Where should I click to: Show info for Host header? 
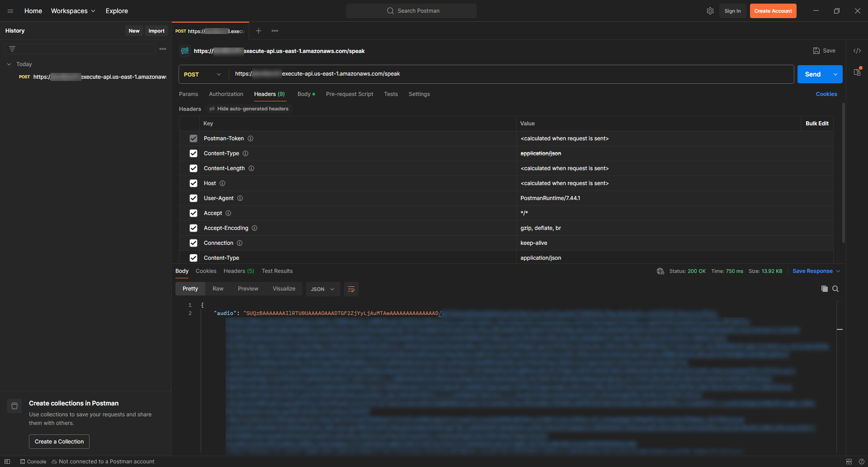coord(222,183)
